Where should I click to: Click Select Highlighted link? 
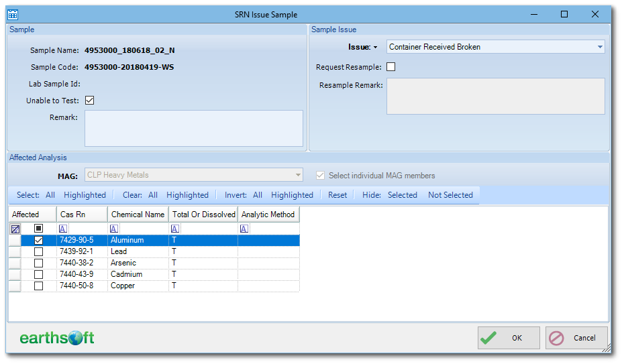point(85,195)
